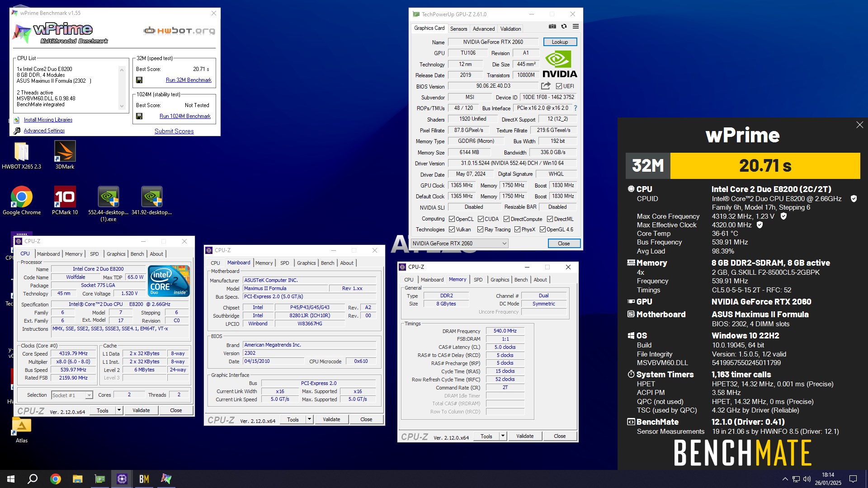The height and width of the screenshot is (488, 868).
Task: Click Close button in GPU-Z
Action: pos(564,244)
